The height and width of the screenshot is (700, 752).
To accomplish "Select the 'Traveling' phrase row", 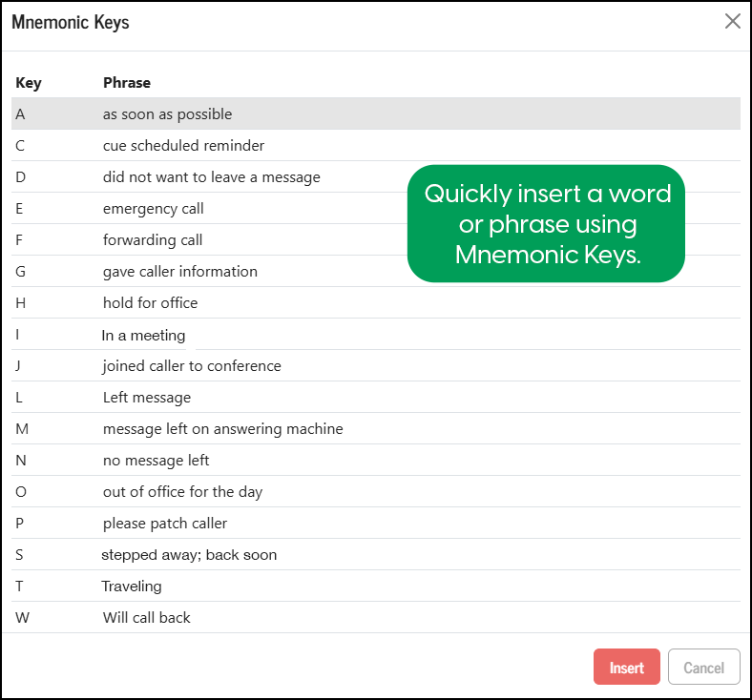I will pos(132,587).
